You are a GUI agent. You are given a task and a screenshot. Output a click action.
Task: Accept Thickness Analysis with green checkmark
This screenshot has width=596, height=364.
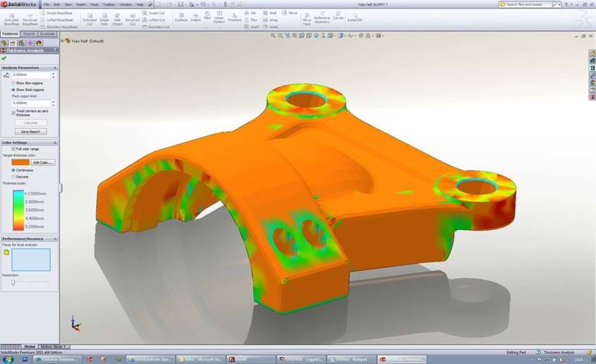click(4, 58)
